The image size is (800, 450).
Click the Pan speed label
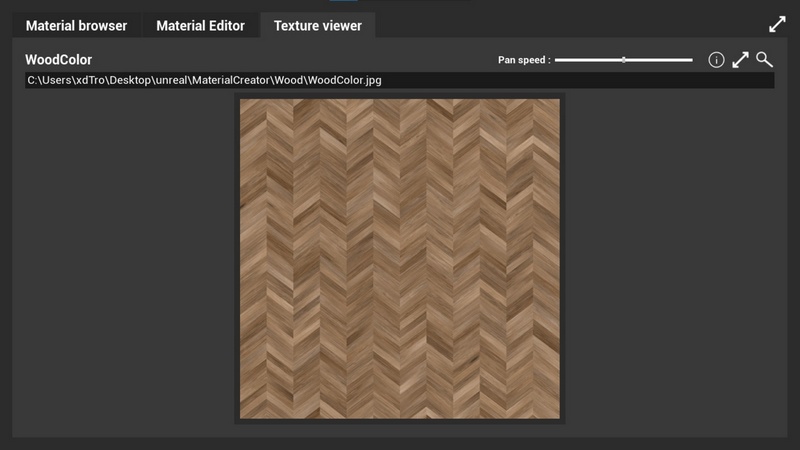(x=524, y=60)
